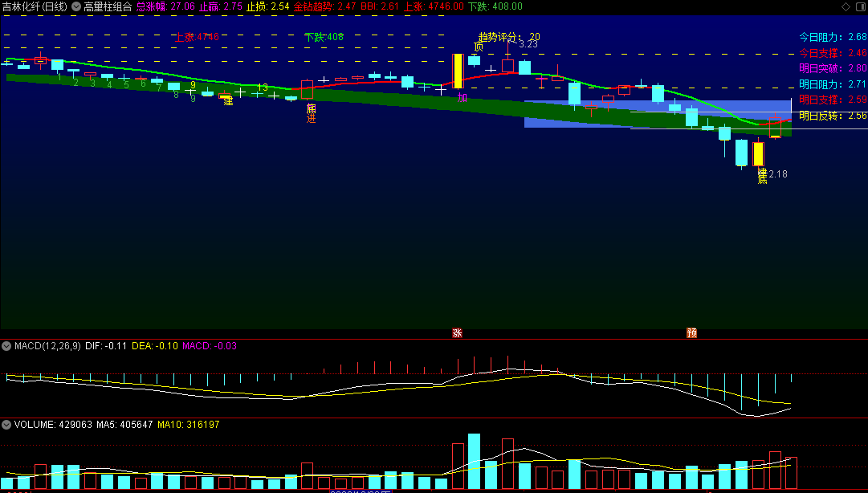Click the 明日阻力: 2.71 label
Image resolution: width=868 pixels, height=493 pixels.
(x=833, y=84)
